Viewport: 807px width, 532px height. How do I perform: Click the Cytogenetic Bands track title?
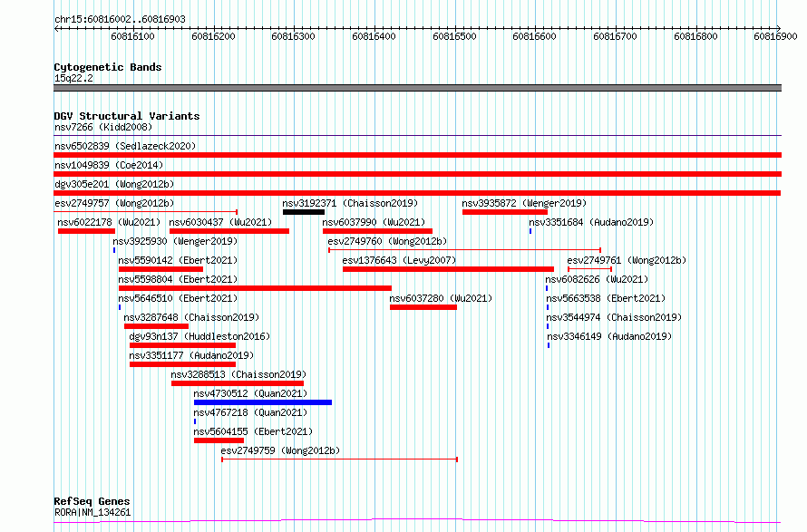[108, 67]
